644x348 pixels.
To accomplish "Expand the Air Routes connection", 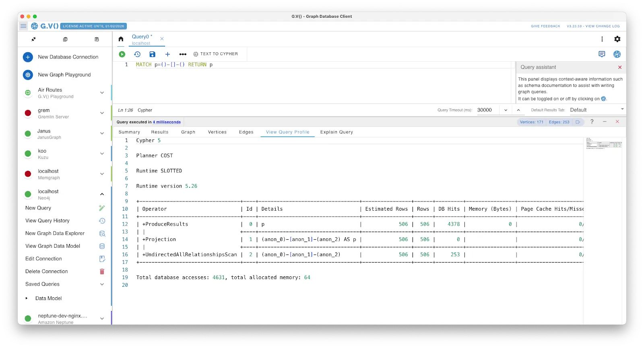I will [x=102, y=93].
